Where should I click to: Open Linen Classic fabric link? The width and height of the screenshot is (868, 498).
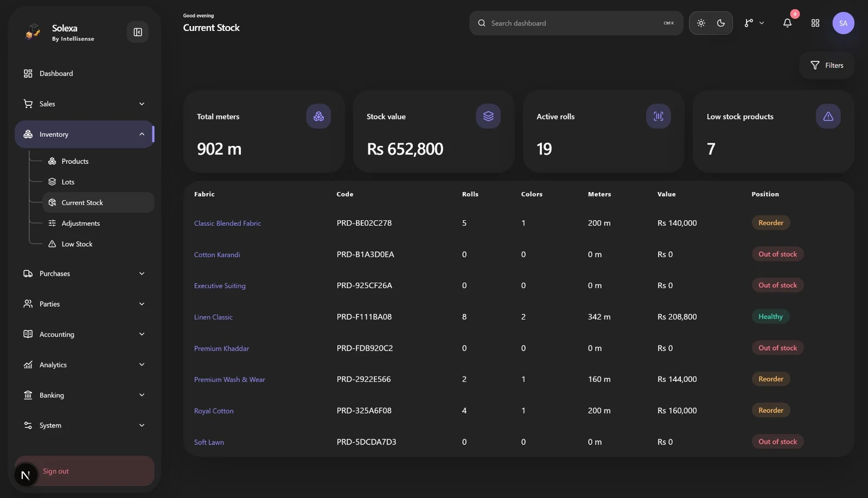(x=213, y=317)
